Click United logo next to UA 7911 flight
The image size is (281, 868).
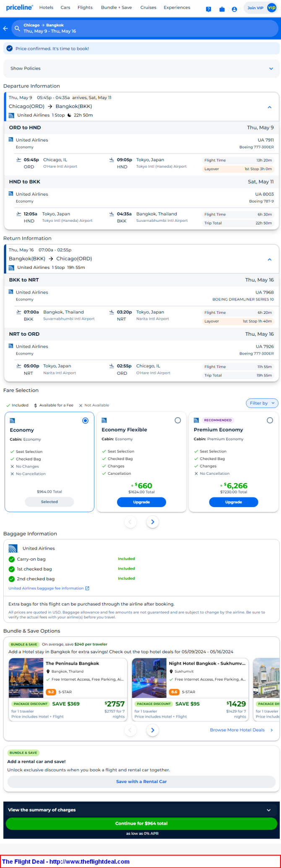point(11,139)
